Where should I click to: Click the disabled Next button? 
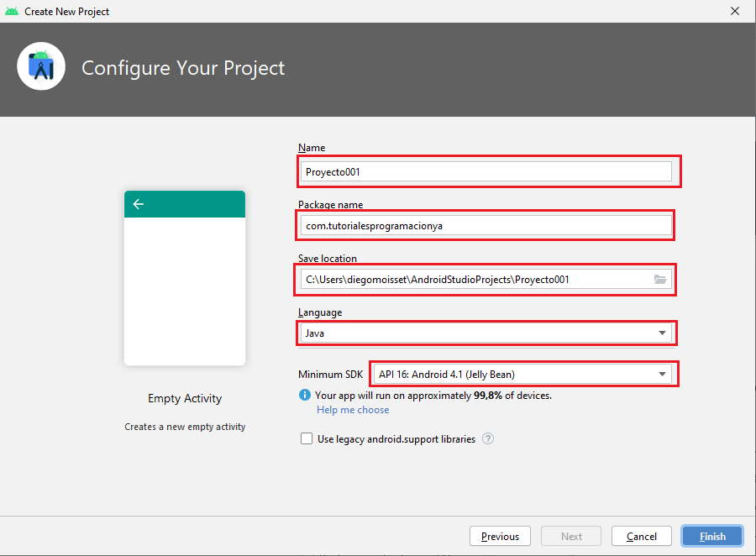[x=571, y=536]
